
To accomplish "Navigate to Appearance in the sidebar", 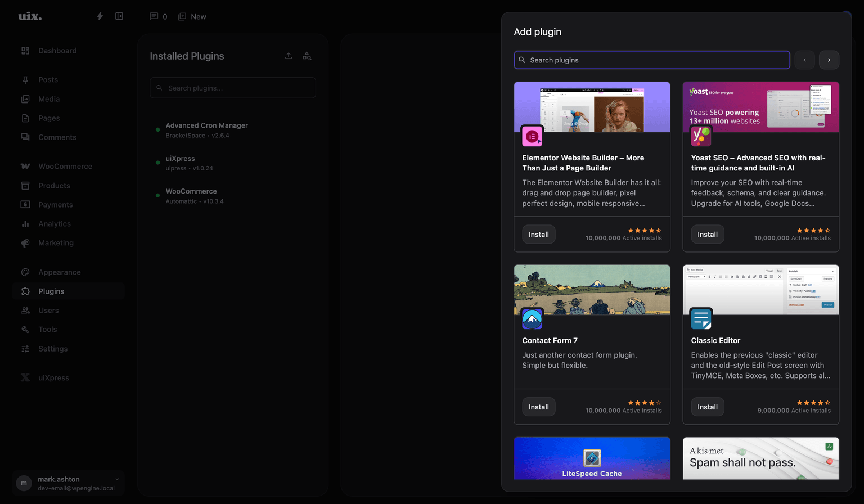I will (59, 272).
